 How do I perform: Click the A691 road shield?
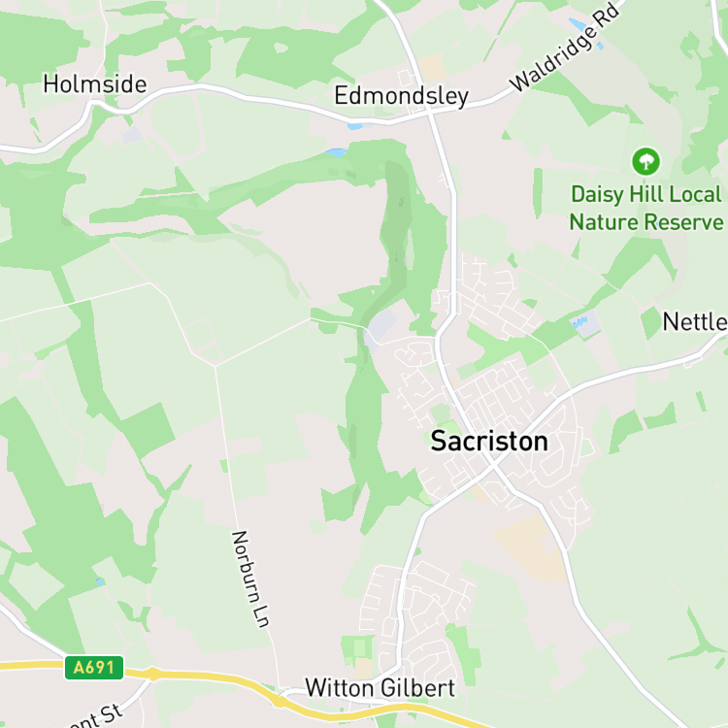[x=94, y=668]
